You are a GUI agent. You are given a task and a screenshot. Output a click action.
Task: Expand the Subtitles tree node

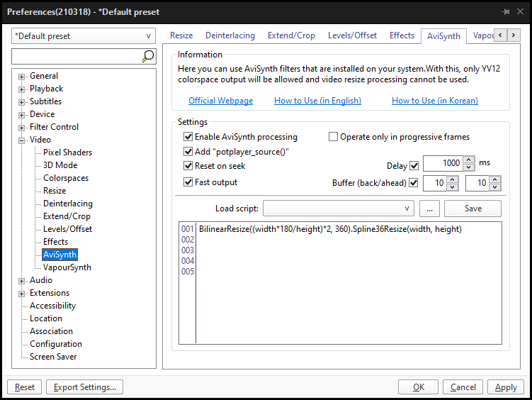point(21,102)
